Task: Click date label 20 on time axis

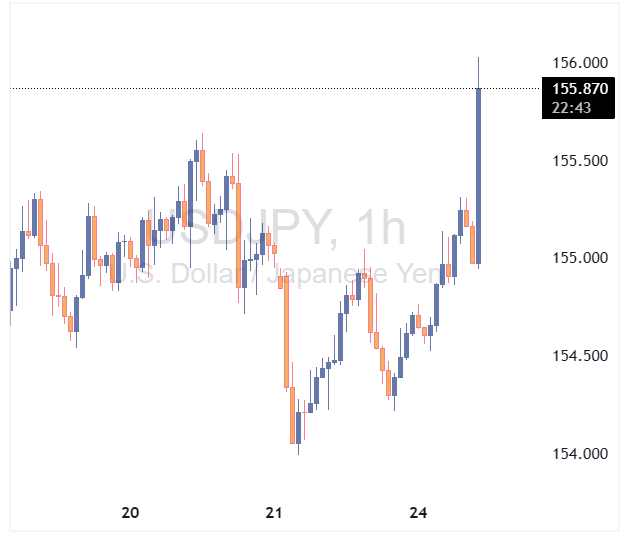Action: coord(130,513)
